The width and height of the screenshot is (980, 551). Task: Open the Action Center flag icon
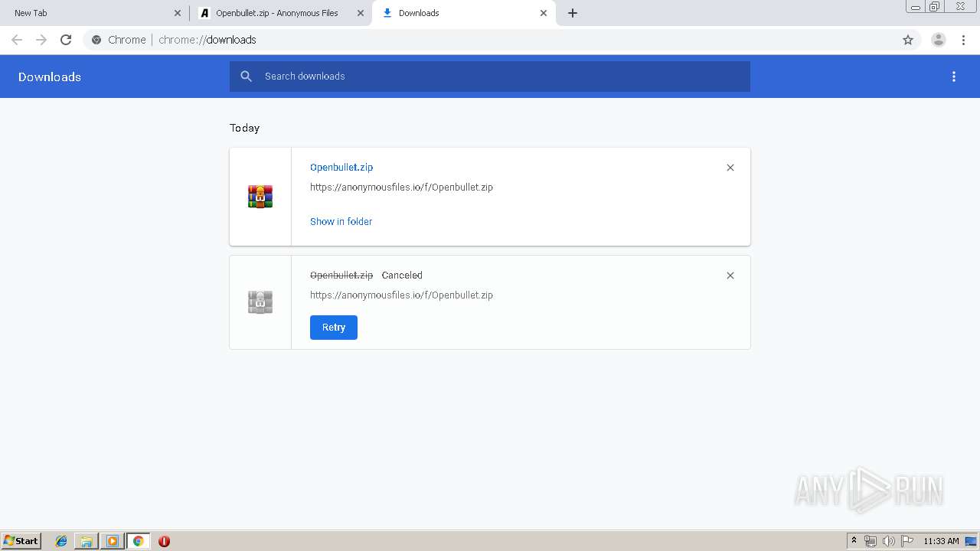point(907,541)
